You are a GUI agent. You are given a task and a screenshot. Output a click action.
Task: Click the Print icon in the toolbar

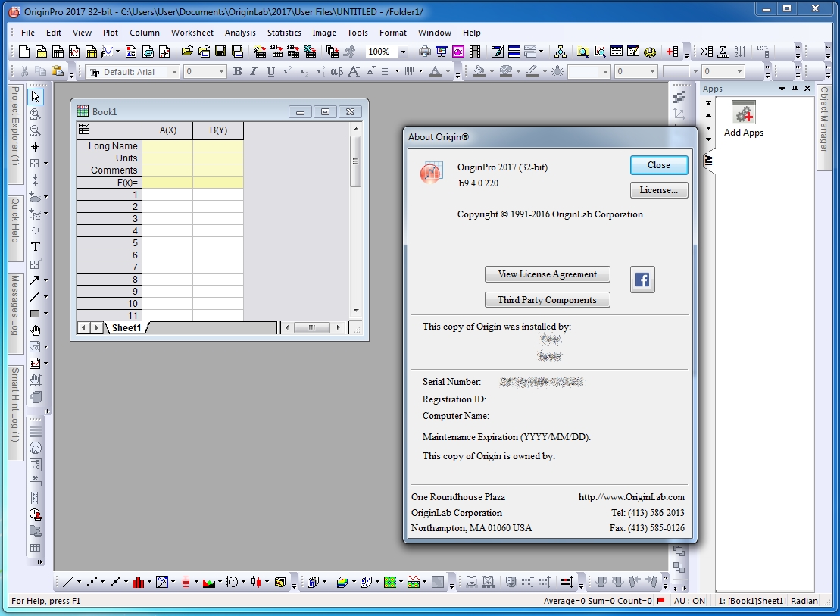click(425, 52)
